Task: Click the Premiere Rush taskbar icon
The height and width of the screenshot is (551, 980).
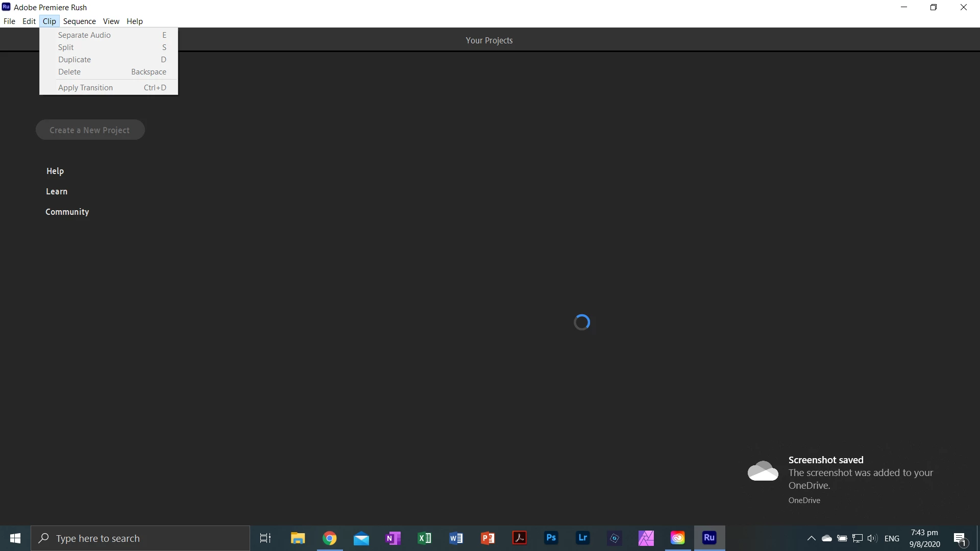Action: [x=709, y=538]
